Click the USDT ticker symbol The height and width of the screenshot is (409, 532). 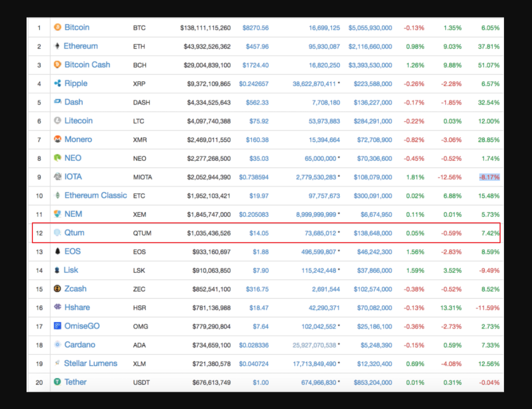[x=142, y=383]
